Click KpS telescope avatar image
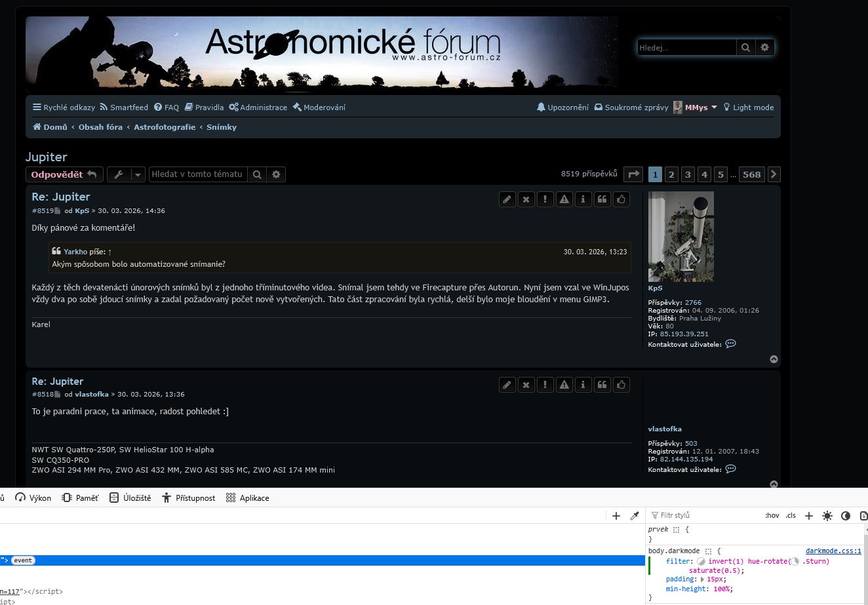The height and width of the screenshot is (605, 868). (681, 237)
